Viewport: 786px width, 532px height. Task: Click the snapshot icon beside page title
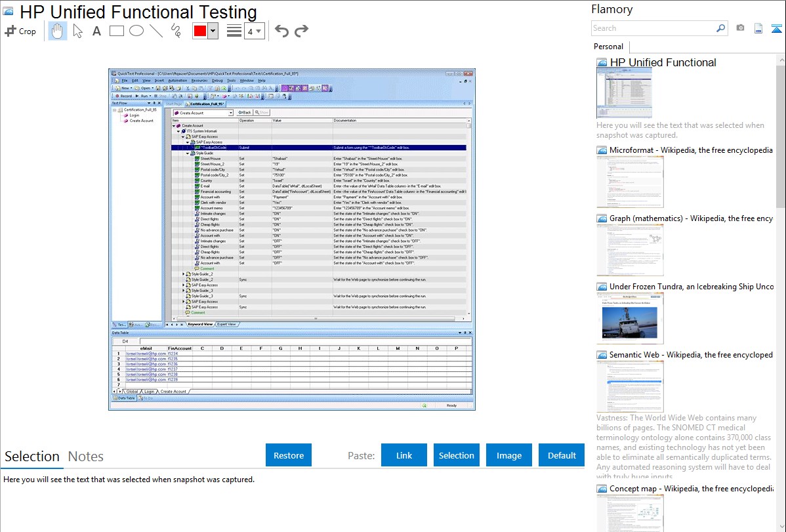(x=8, y=12)
